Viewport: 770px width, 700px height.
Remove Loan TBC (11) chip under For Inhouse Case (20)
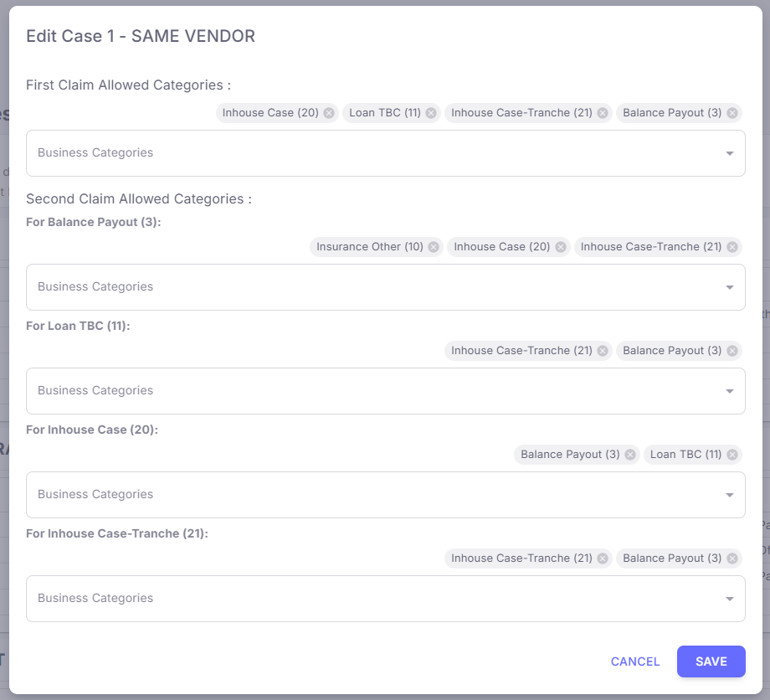pos(732,455)
